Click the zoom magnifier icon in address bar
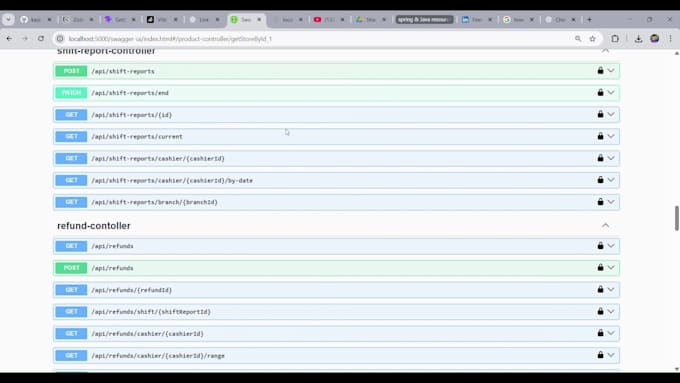The height and width of the screenshot is (383, 680). click(578, 39)
